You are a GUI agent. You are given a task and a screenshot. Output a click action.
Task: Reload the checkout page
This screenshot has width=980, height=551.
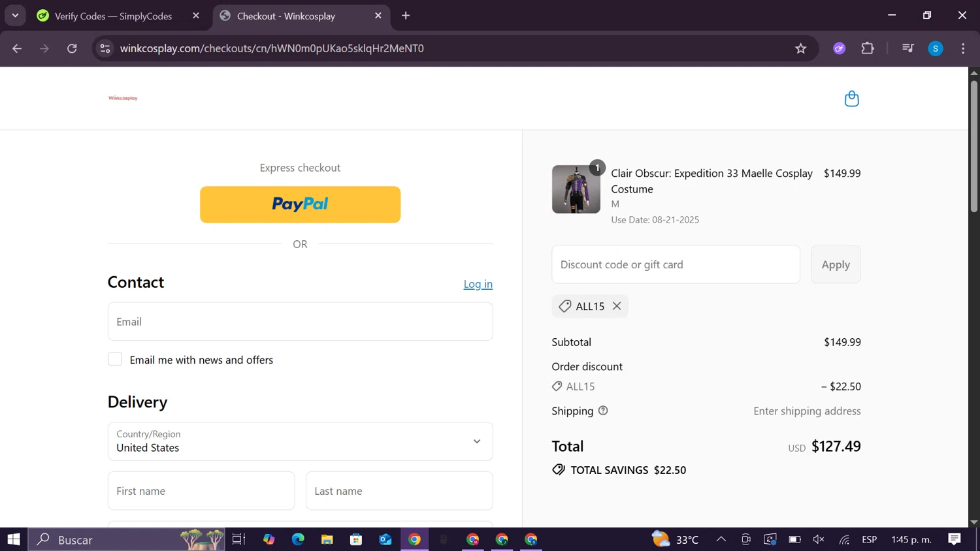72,48
